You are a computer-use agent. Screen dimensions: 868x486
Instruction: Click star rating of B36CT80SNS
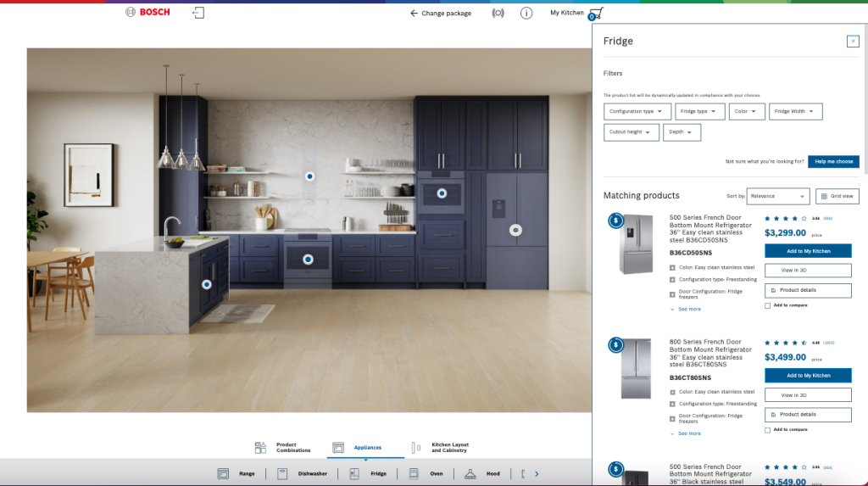[785, 343]
